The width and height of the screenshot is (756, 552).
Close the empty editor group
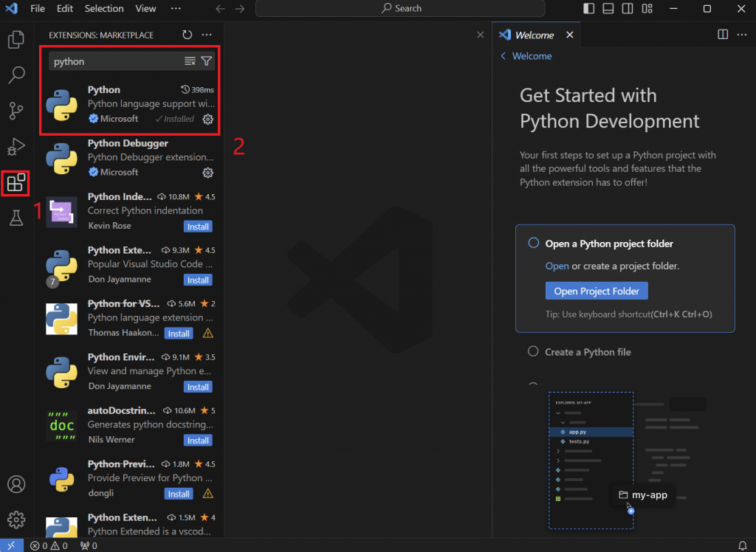tap(480, 35)
